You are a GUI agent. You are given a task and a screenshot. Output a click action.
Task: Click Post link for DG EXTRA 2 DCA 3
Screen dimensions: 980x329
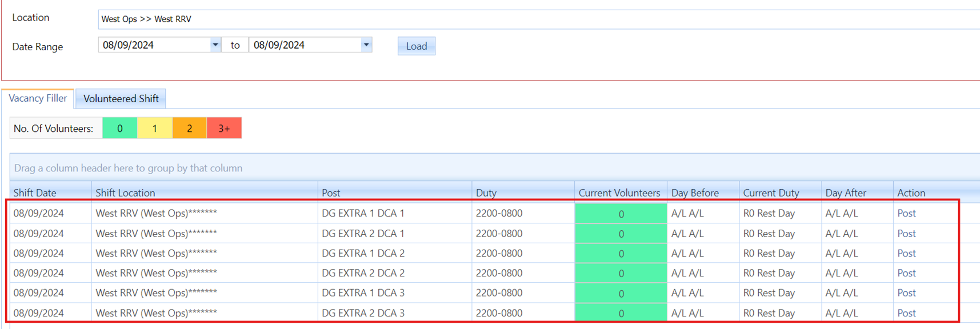coord(906,313)
